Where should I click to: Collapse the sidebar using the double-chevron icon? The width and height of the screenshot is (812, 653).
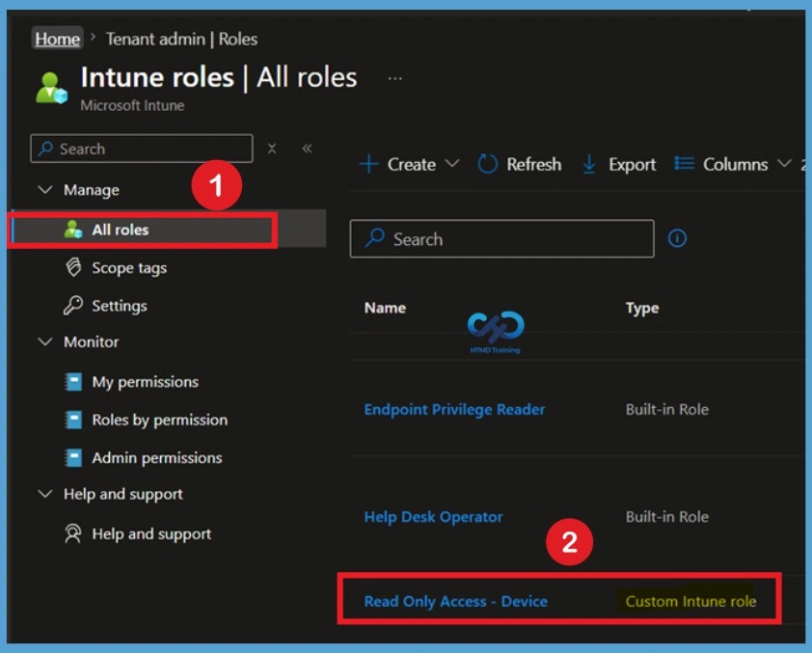click(307, 149)
